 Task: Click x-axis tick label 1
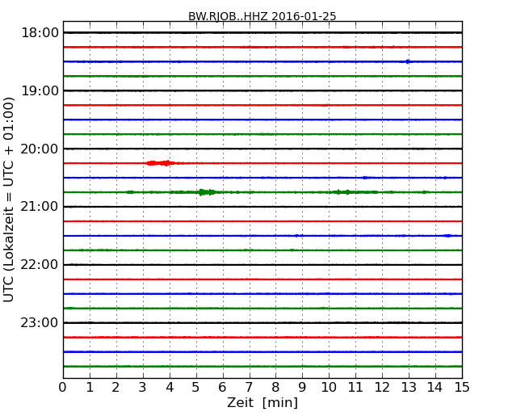coord(90,388)
